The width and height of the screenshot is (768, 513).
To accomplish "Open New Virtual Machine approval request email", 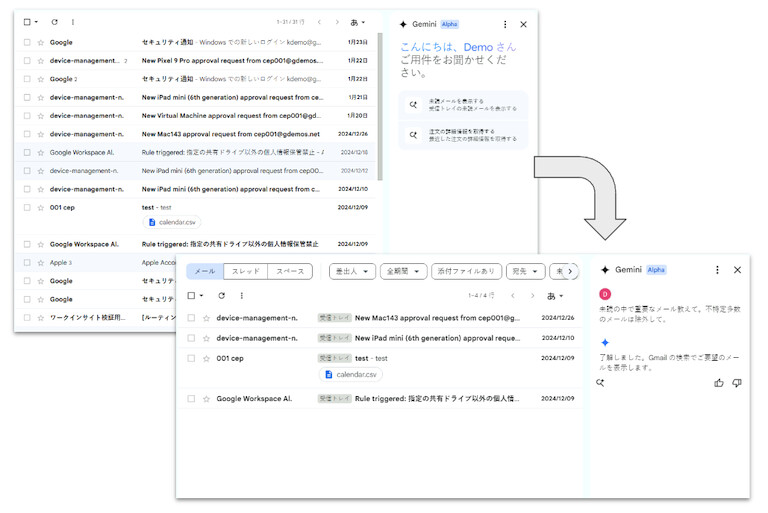I will click(x=196, y=116).
